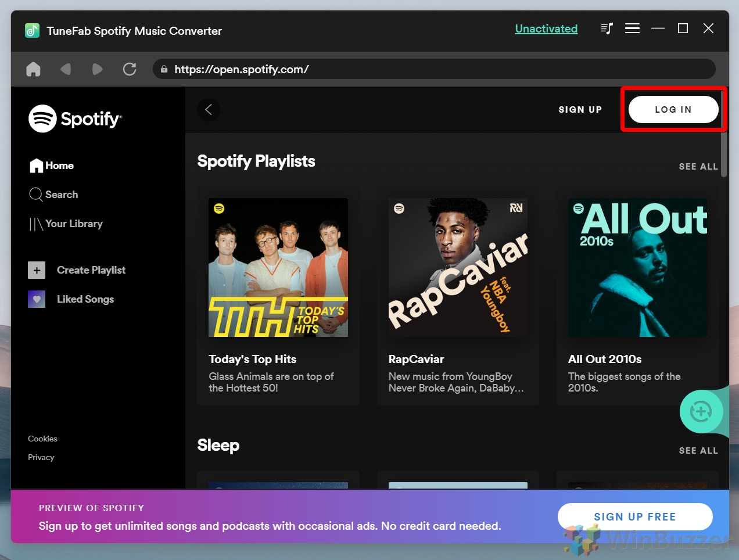739x560 pixels.
Task: Open the Cookies link
Action: 42,439
